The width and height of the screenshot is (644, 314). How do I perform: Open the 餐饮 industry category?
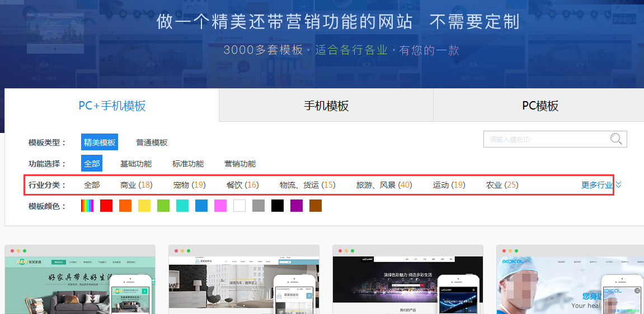(242, 185)
